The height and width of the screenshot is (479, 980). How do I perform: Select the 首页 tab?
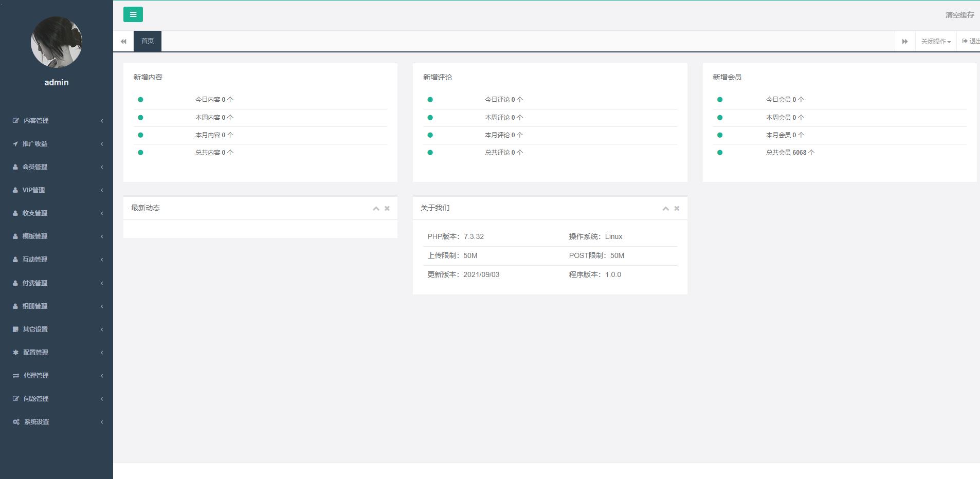pos(148,41)
